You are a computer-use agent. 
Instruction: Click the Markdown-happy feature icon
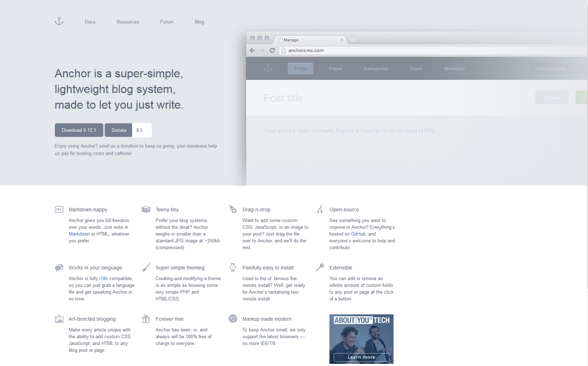point(59,210)
